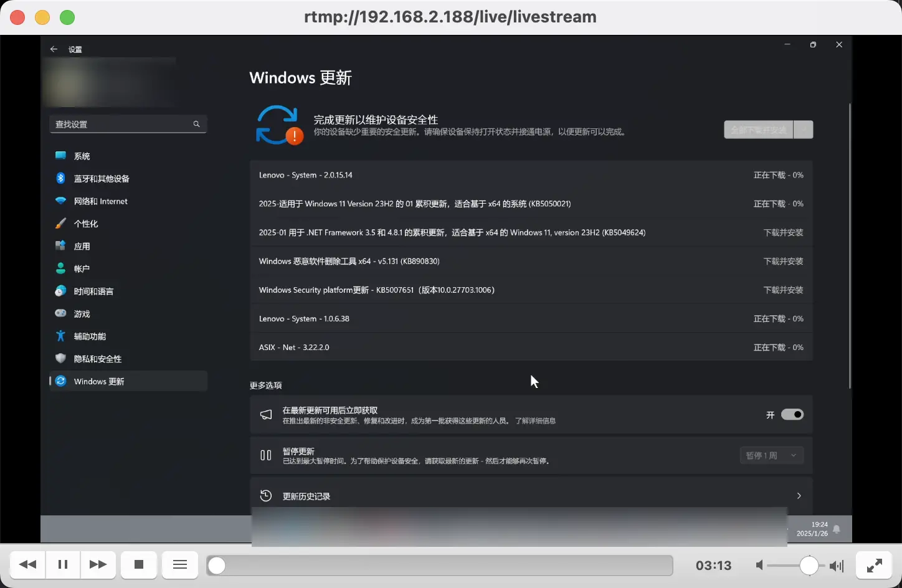Click into the 查找设置 search field
This screenshot has height=588, width=902.
[x=128, y=124]
